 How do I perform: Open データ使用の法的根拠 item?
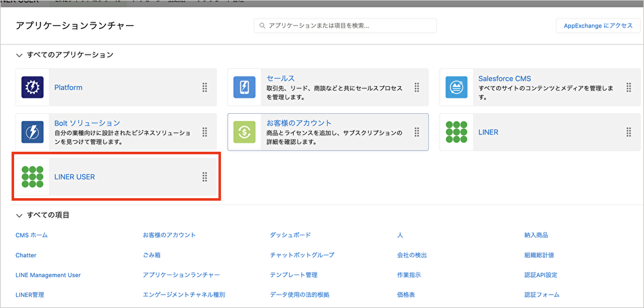[x=300, y=294]
